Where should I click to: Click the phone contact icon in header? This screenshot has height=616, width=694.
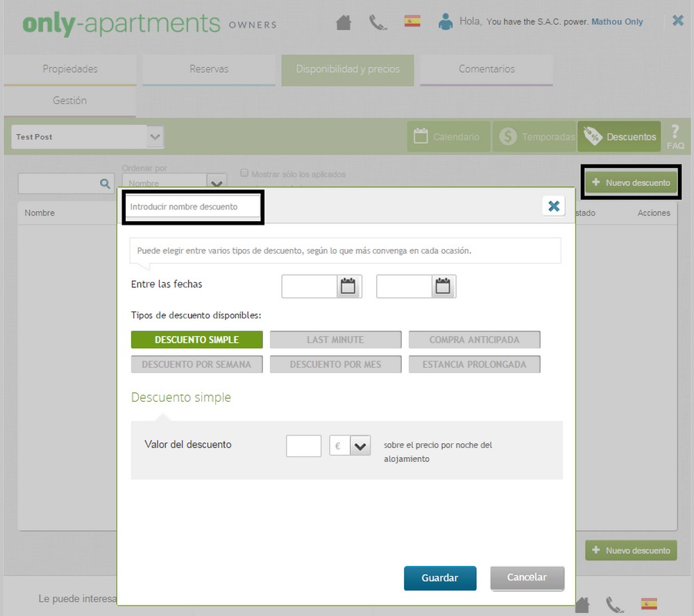pyautogui.click(x=378, y=22)
